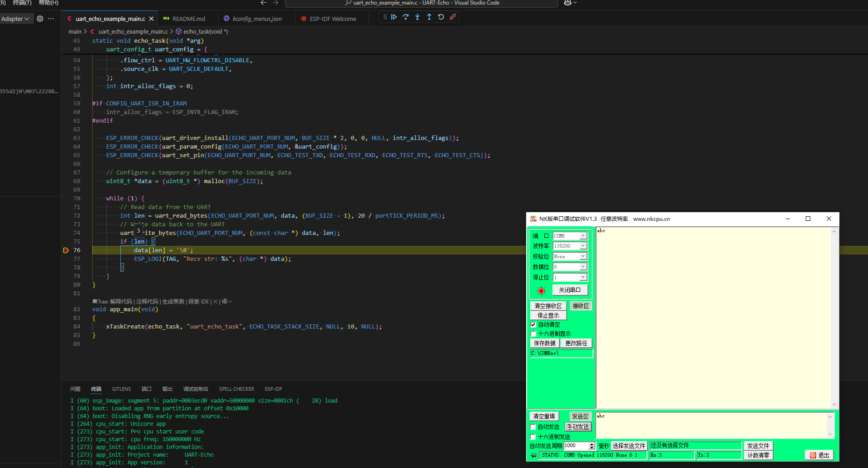Image resolution: width=868 pixels, height=468 pixels.
Task: Click the 手动发送 button
Action: 578,427
